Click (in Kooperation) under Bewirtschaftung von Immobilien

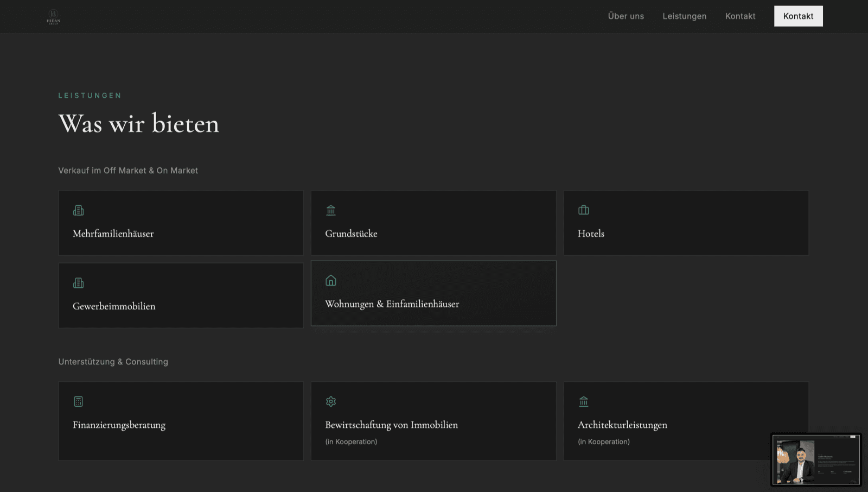click(x=351, y=441)
